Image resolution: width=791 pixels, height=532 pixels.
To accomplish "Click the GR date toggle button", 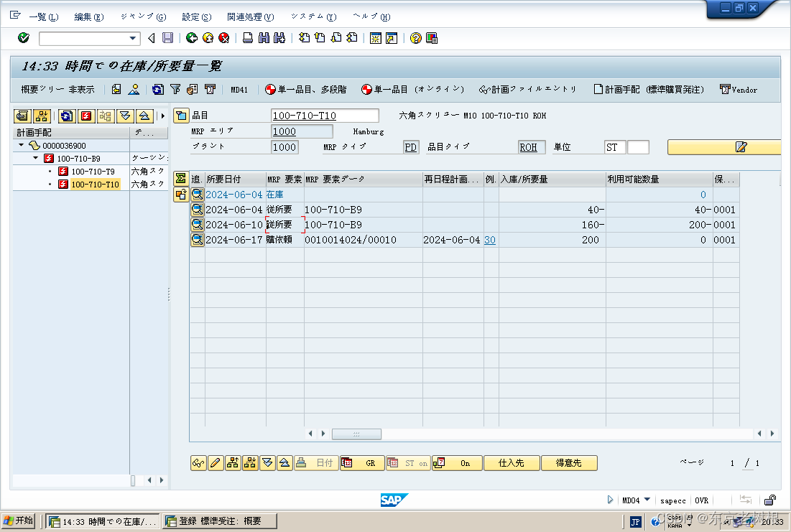I will [361, 463].
